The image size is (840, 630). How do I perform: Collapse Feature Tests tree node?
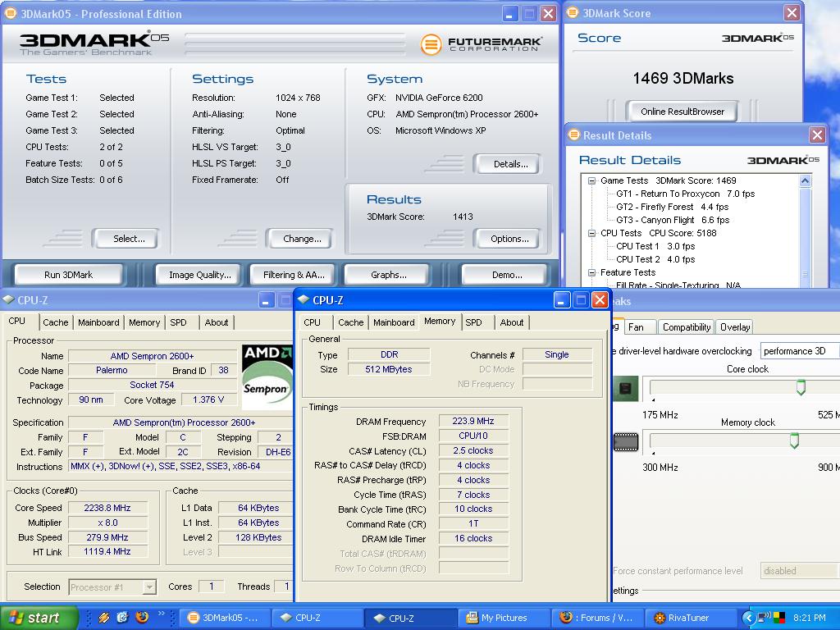click(591, 272)
